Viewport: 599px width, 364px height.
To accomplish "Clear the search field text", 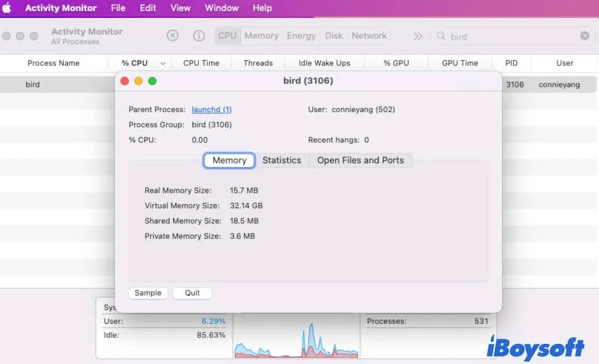I will (584, 36).
